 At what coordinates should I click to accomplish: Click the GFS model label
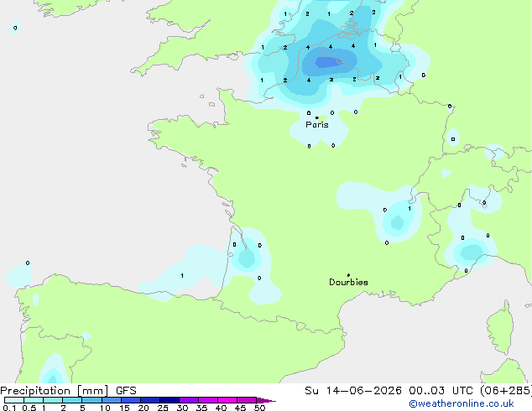[x=126, y=391]
